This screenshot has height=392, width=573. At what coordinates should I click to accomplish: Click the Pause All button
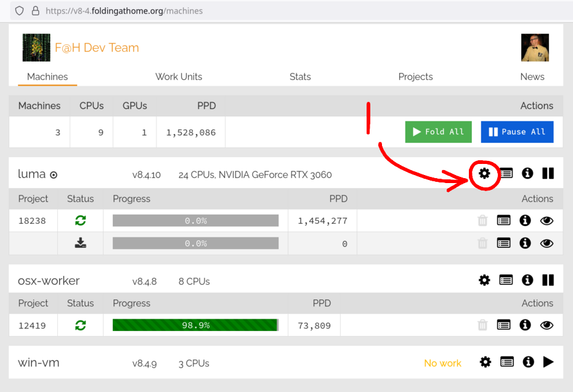click(517, 132)
